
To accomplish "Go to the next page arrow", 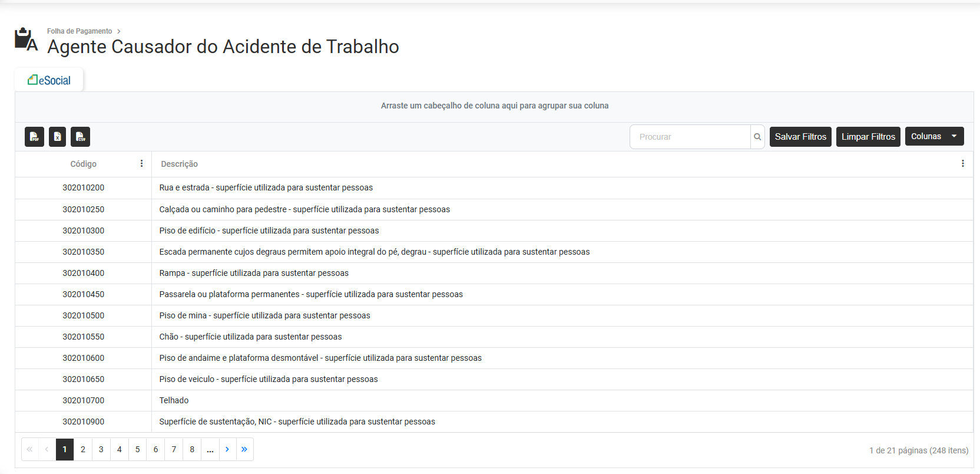I will point(227,449).
